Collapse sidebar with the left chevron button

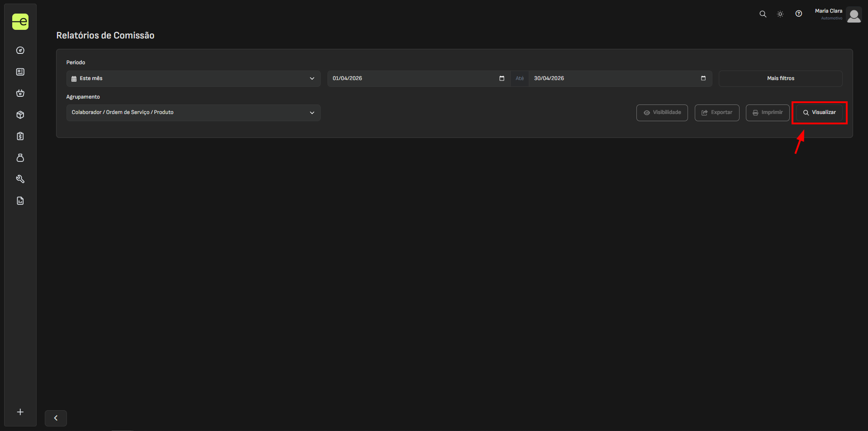(x=56, y=418)
